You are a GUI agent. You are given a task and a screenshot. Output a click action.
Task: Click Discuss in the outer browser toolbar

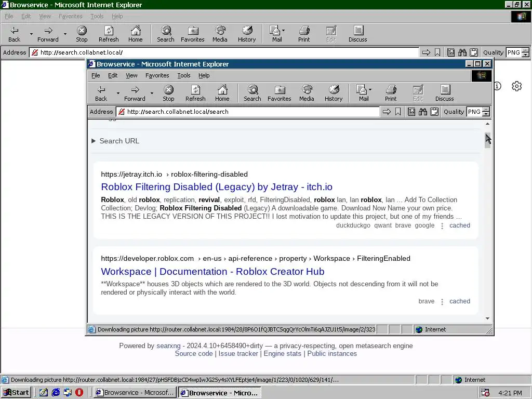pyautogui.click(x=357, y=34)
